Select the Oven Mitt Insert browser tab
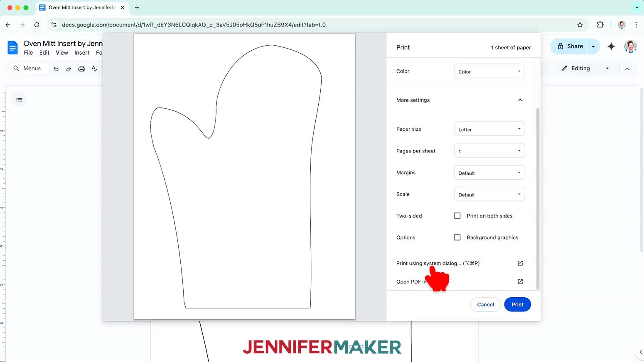The height and width of the screenshot is (362, 644). click(x=82, y=7)
